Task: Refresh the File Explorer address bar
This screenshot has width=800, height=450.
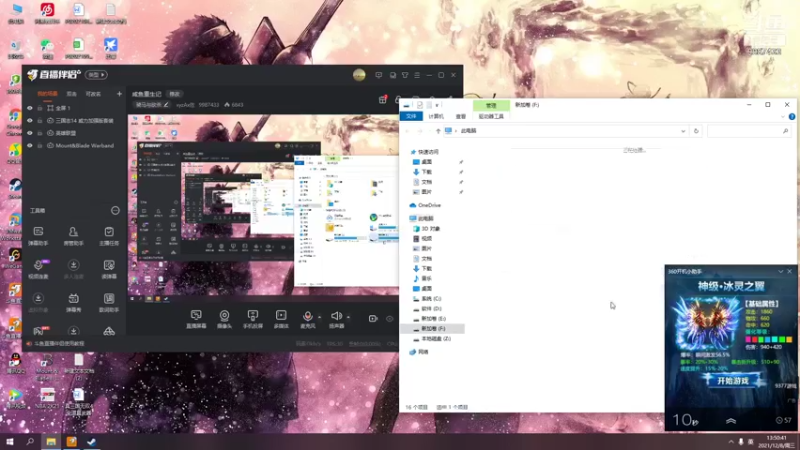Action: tap(696, 131)
